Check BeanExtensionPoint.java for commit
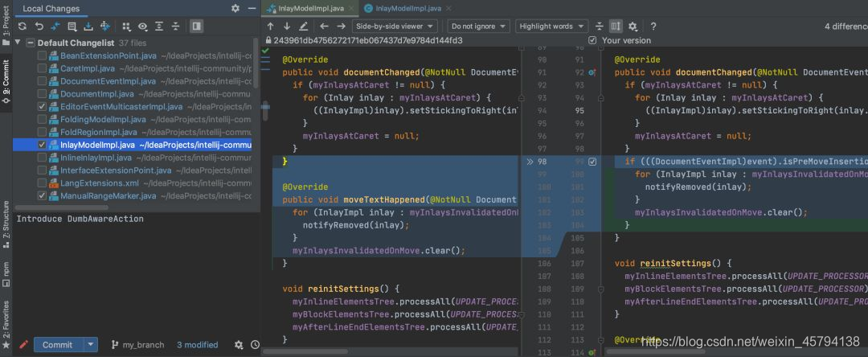868x357 pixels. (42, 55)
